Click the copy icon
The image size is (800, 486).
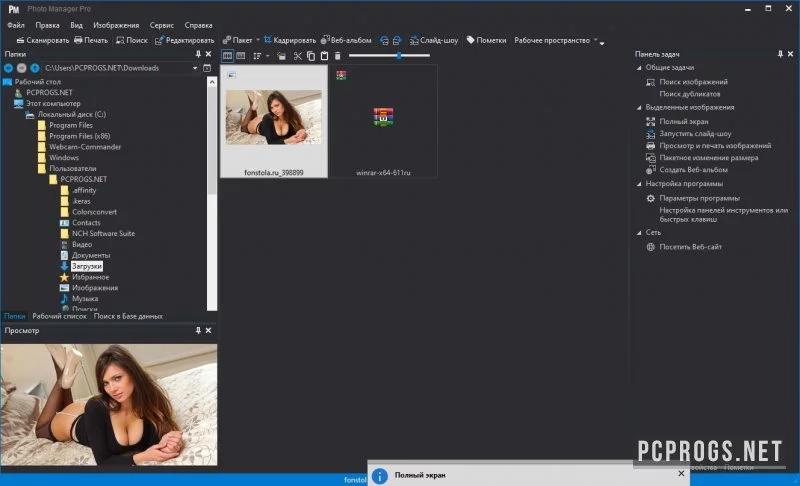pos(311,56)
